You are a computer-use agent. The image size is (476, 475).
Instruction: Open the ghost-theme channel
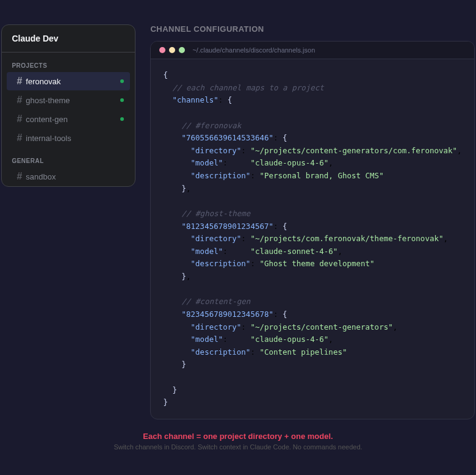tap(68, 100)
